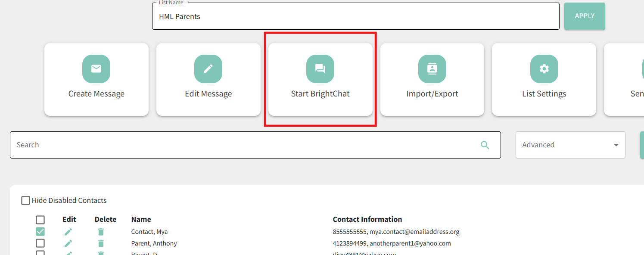Toggle Hide Disabled Contacts checkbox
Image resolution: width=644 pixels, height=255 pixels.
(x=26, y=200)
